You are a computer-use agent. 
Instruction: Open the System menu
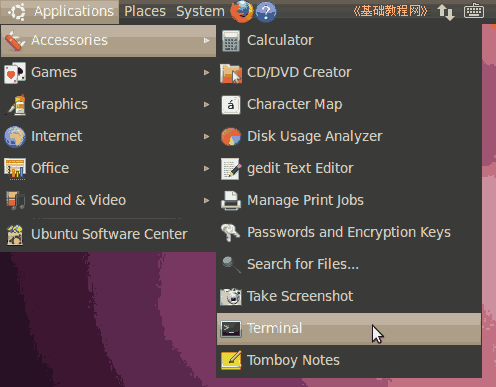point(200,11)
